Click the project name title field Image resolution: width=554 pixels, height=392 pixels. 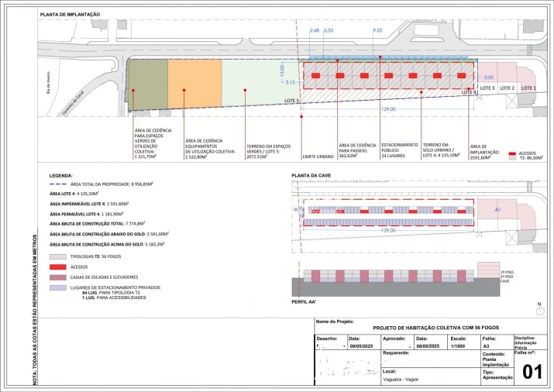[x=426, y=328]
